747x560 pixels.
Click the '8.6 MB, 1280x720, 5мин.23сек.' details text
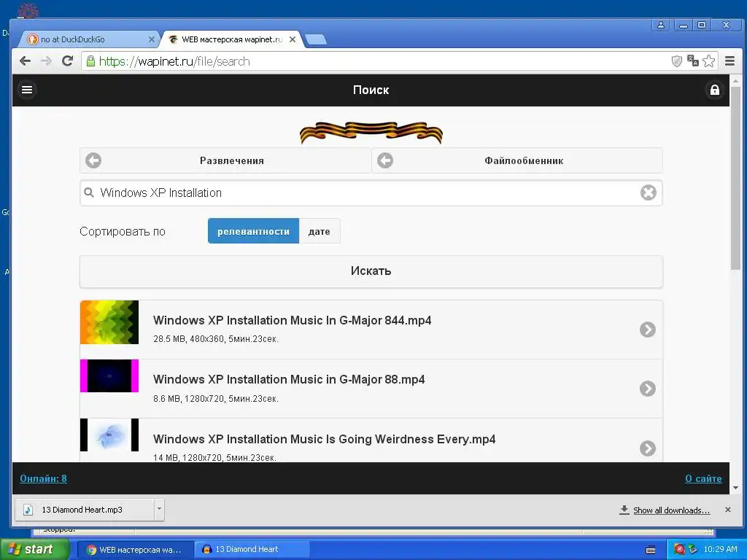click(216, 399)
